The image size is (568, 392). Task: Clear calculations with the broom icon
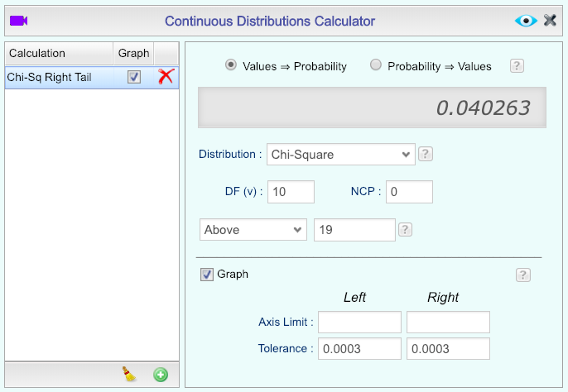pos(129,374)
